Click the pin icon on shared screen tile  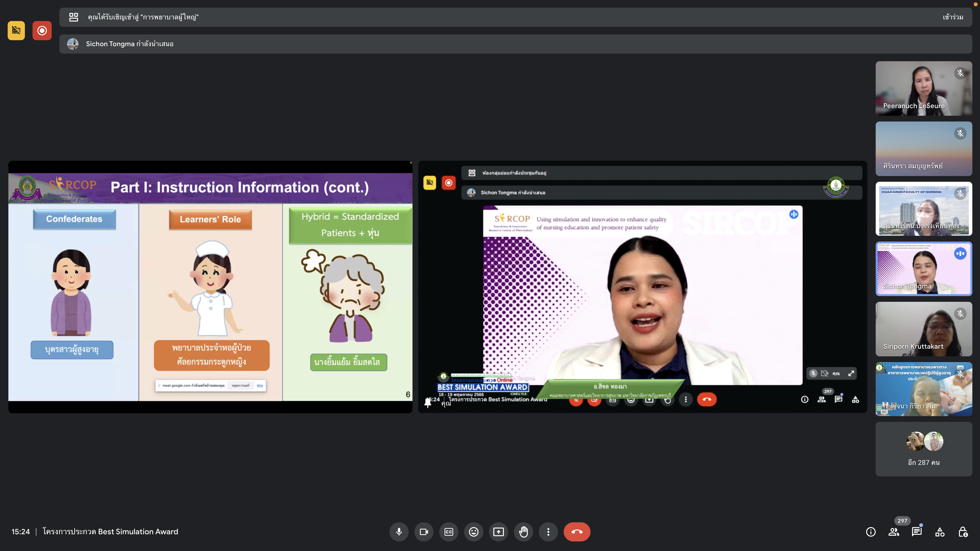(x=428, y=403)
